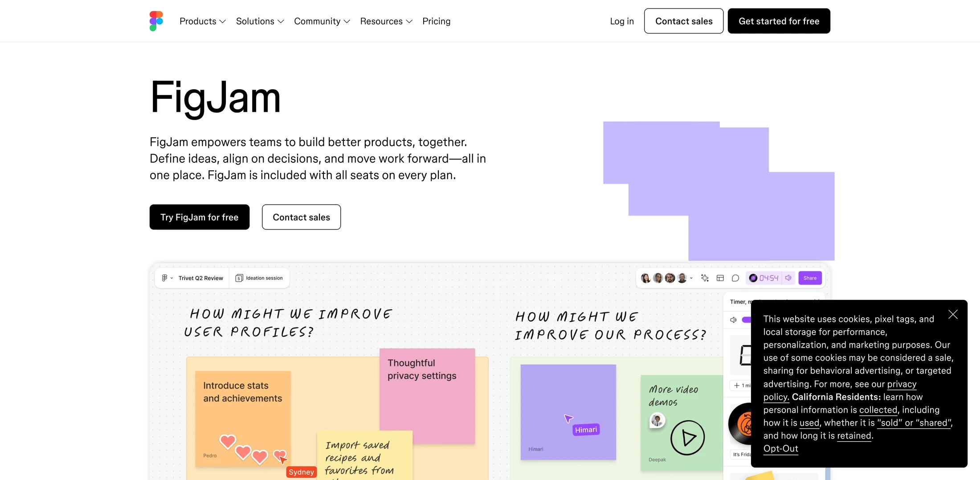Expand the collaborator avatars chevron
Screen dimensions: 980x480
[x=691, y=278]
